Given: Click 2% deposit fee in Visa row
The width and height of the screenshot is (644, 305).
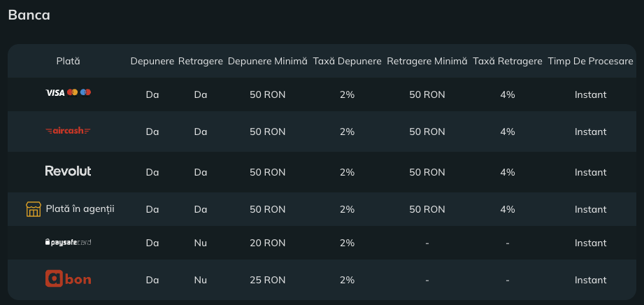Looking at the screenshot, I should tap(347, 94).
